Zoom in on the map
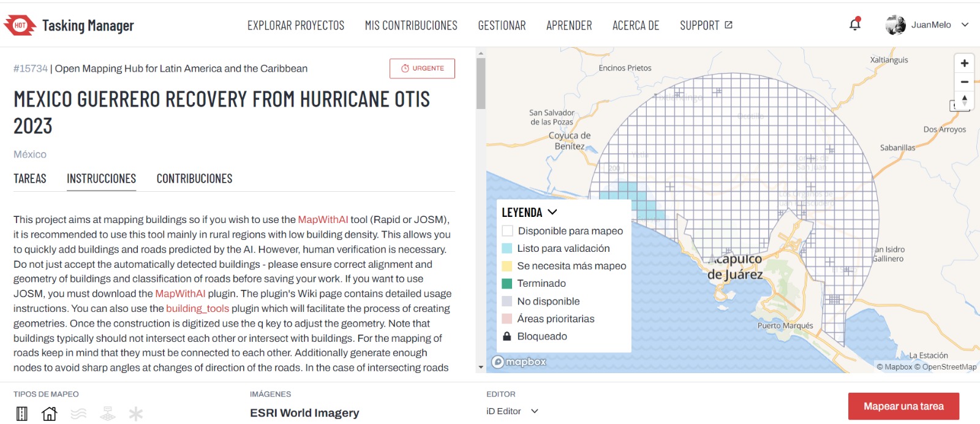The width and height of the screenshot is (980, 424). pyautogui.click(x=964, y=63)
